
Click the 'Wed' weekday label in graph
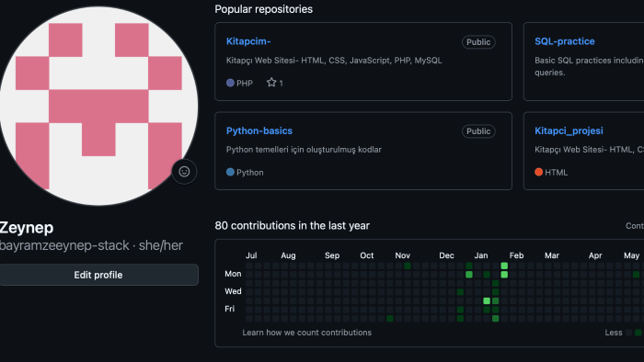pyautogui.click(x=233, y=291)
